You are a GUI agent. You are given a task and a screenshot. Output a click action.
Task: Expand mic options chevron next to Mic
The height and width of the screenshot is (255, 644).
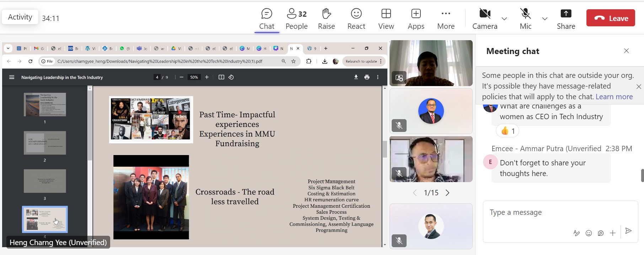pyautogui.click(x=545, y=18)
